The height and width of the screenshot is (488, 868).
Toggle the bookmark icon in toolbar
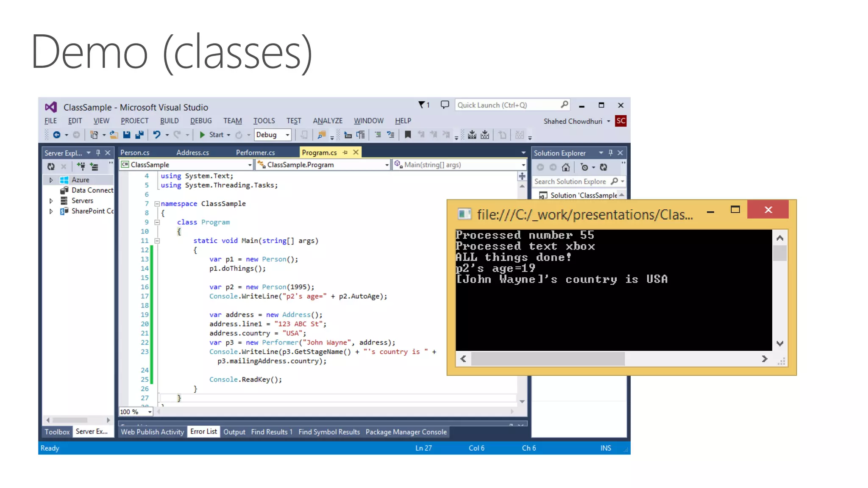coord(408,135)
